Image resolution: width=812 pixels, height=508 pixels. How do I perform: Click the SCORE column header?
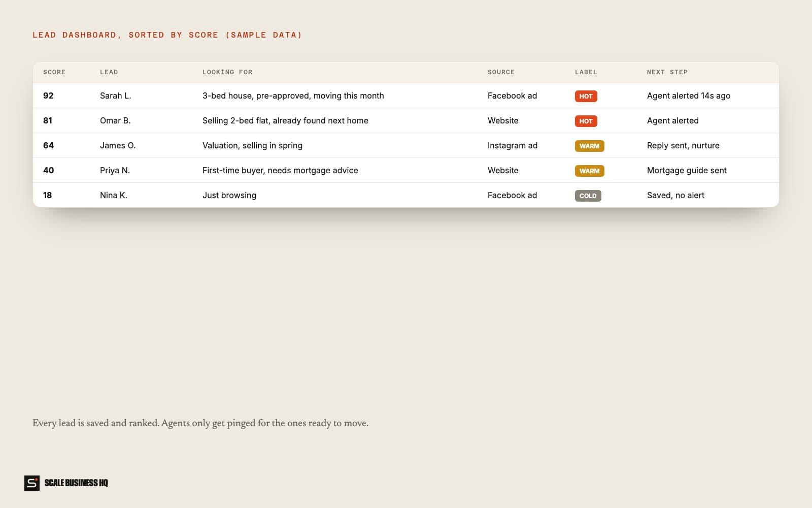click(x=54, y=72)
